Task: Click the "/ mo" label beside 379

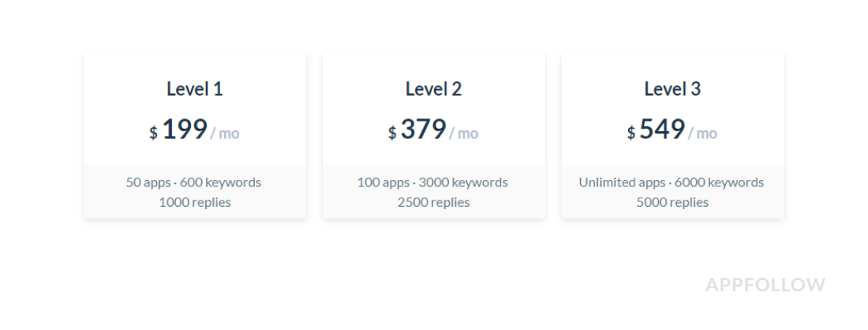Action: click(464, 133)
